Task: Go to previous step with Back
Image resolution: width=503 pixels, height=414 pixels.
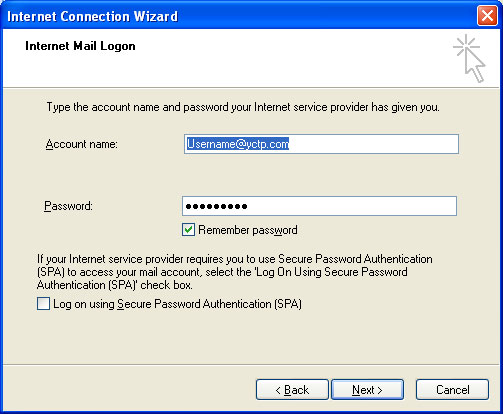Action: coord(292,389)
